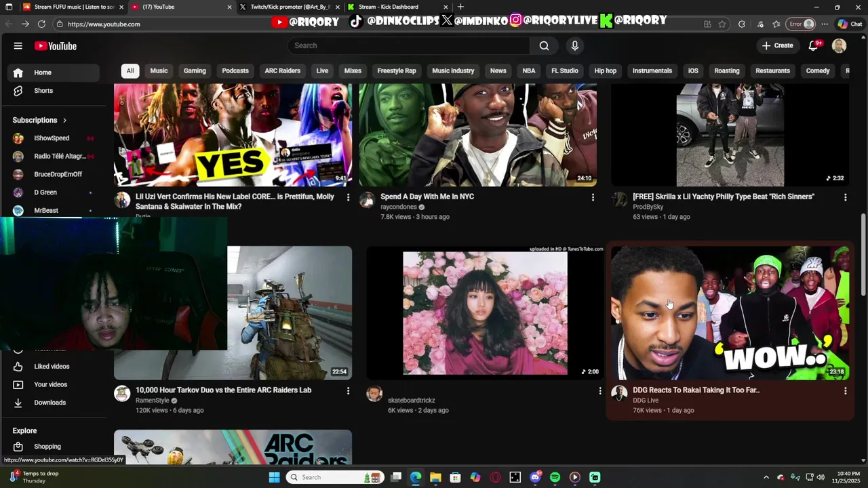The height and width of the screenshot is (488, 868).
Task: Open Your videos in the sidebar
Action: point(51,384)
